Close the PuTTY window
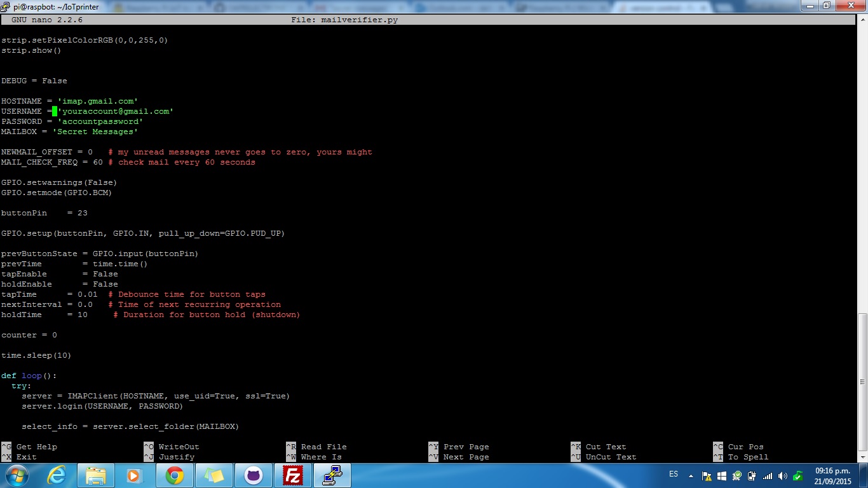Screen dimensions: 868x488 click(850, 6)
